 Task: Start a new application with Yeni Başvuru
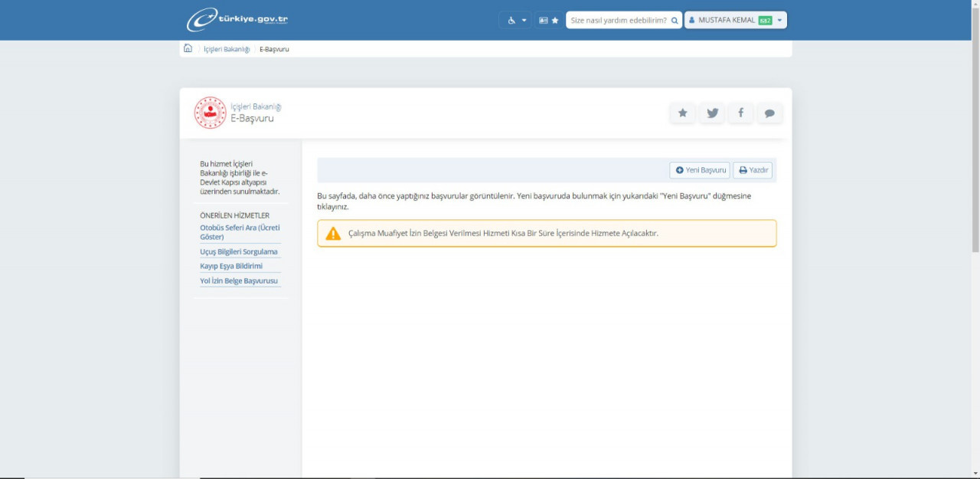coord(700,170)
